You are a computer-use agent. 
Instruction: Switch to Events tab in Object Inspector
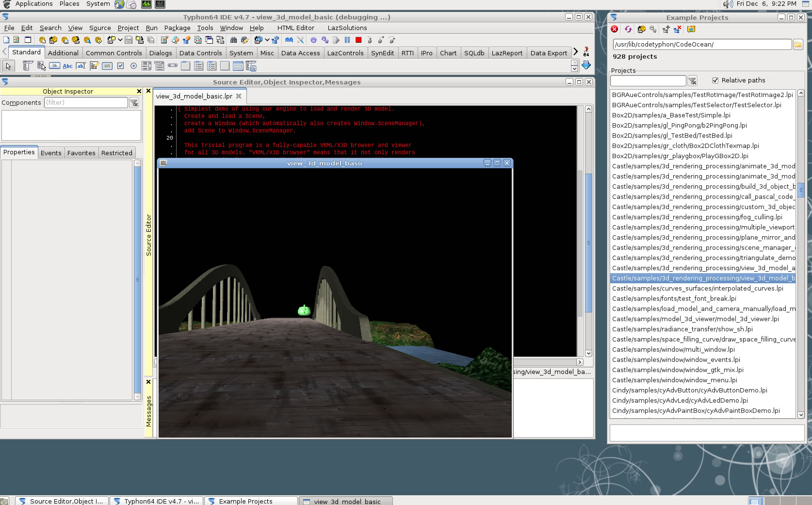pyautogui.click(x=51, y=153)
